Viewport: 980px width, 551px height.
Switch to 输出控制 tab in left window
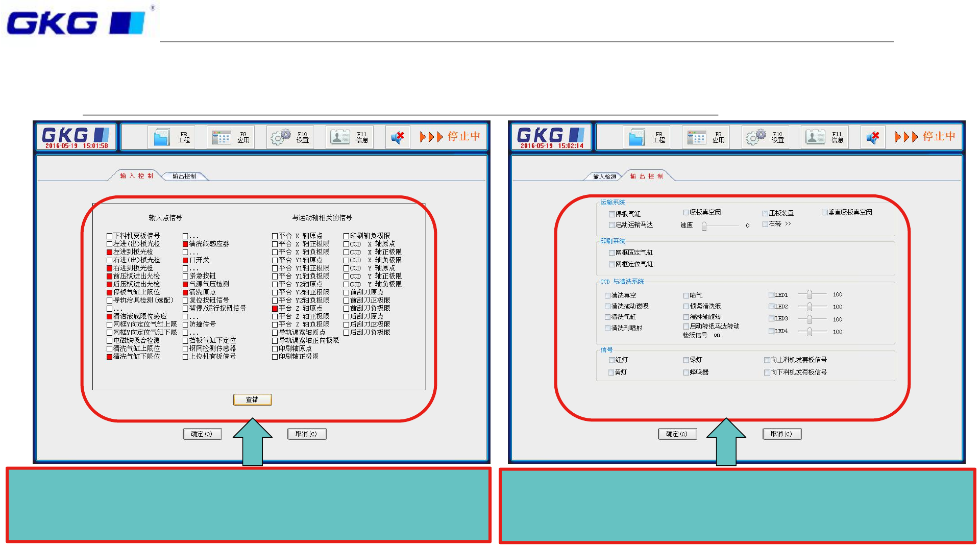(184, 177)
